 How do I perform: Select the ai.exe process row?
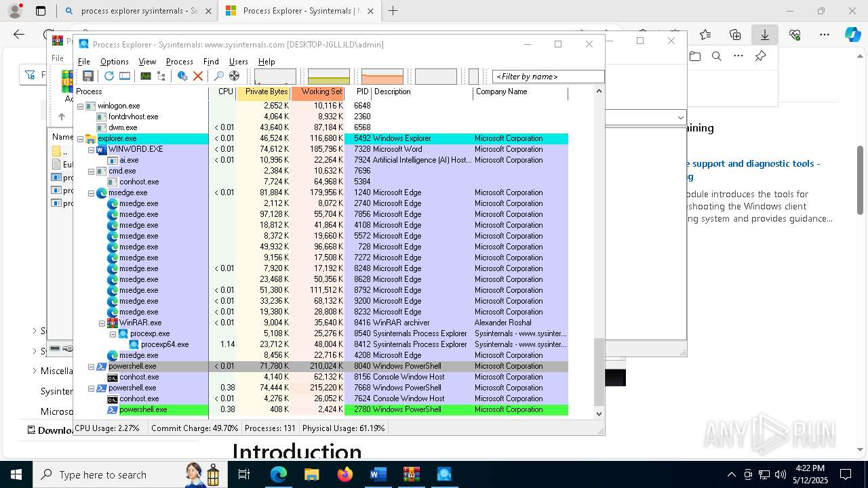[x=321, y=160]
